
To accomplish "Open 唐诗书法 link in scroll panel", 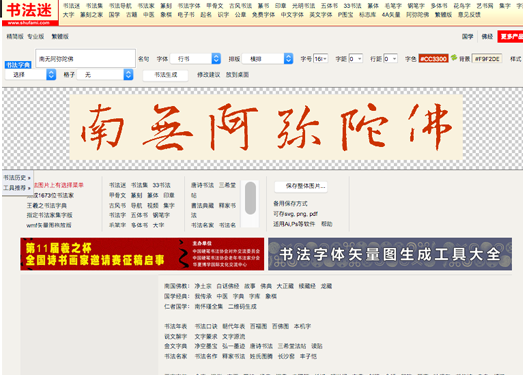I will (x=202, y=185).
